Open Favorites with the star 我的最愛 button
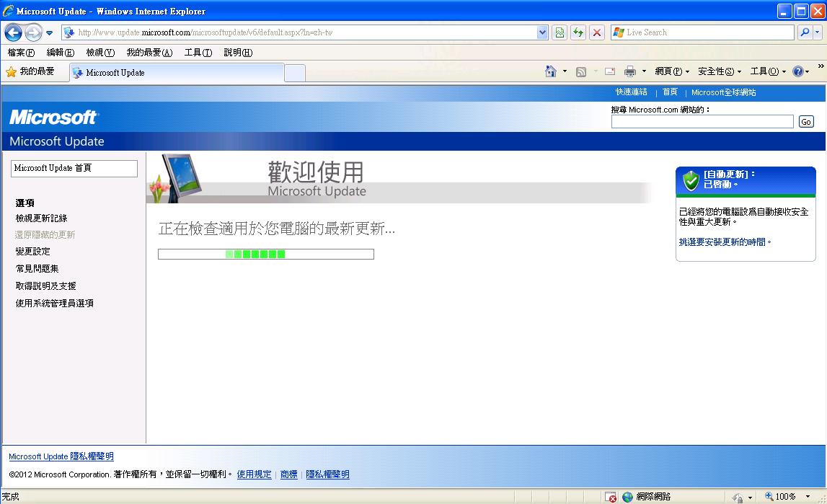This screenshot has height=504, width=827. click(30, 71)
